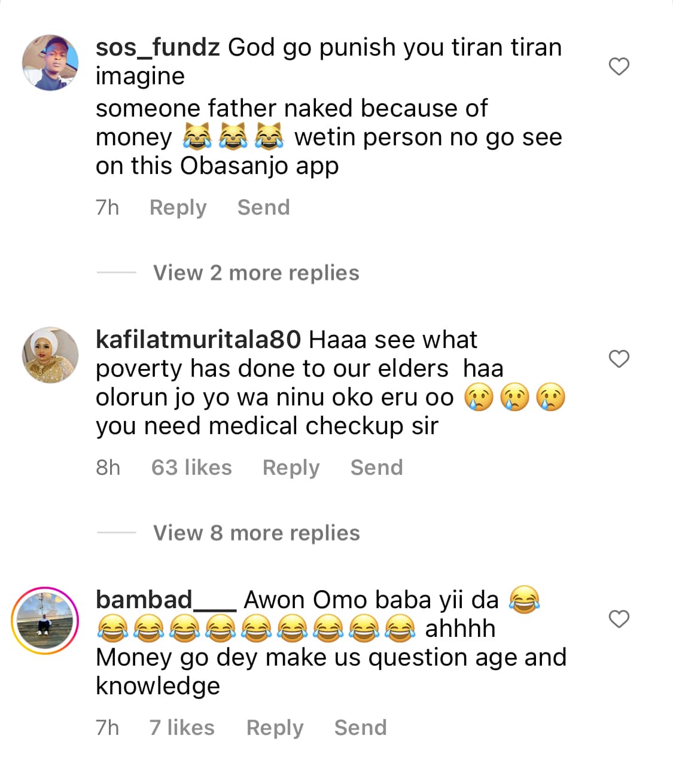Click the 8h timestamp on kafilatmuritala80 comment

tap(108, 468)
